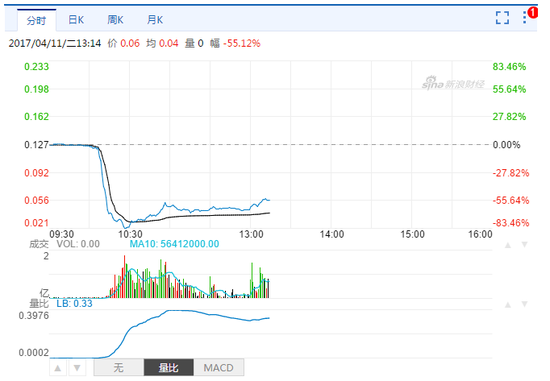Switch to the 分时 tab

[x=36, y=20]
